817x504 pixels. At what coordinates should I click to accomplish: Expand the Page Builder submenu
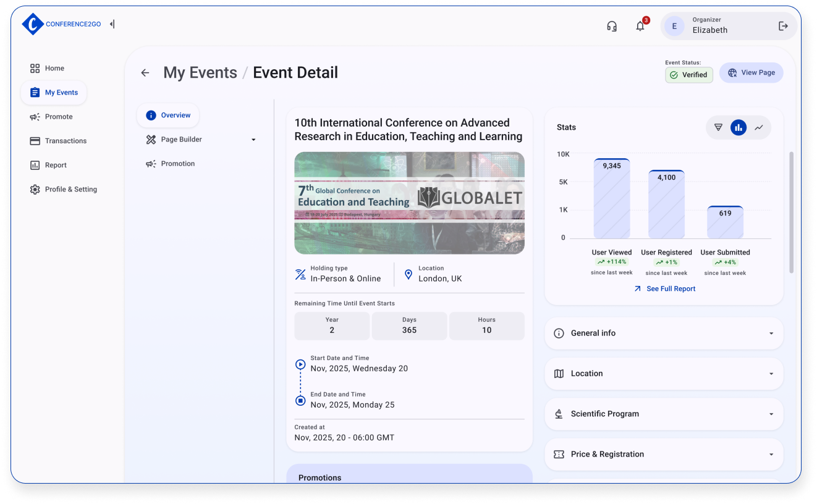click(253, 140)
